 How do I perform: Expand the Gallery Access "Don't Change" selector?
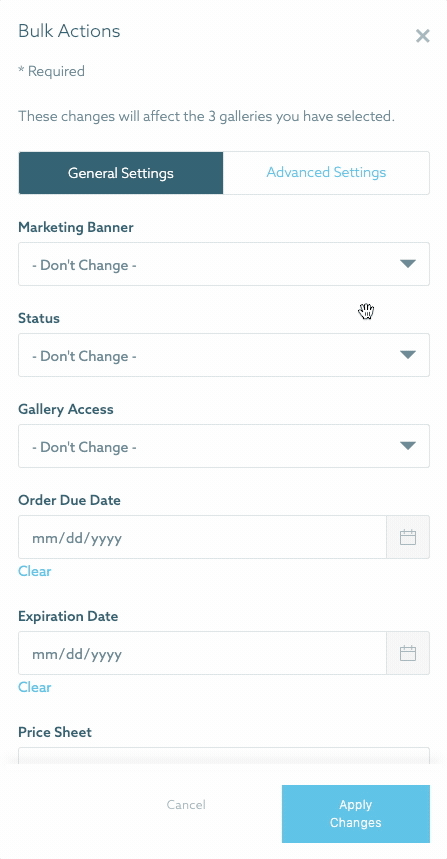click(224, 446)
